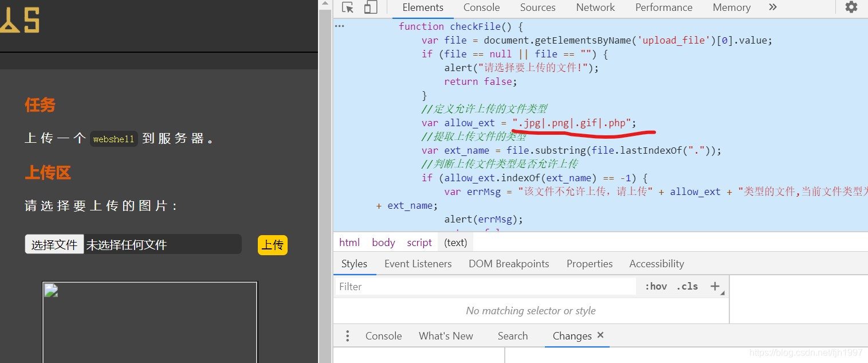Image resolution: width=868 pixels, height=363 pixels.
Task: Open the Accessibility pane tab
Action: (x=657, y=264)
